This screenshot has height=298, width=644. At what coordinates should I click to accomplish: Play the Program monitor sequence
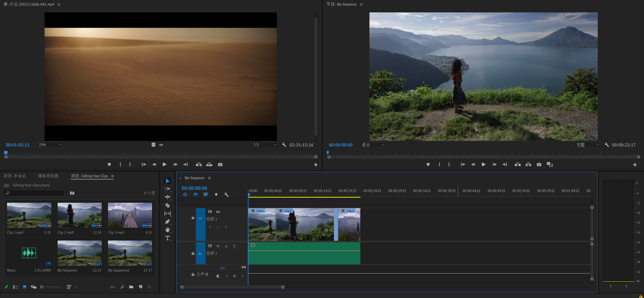(x=483, y=165)
